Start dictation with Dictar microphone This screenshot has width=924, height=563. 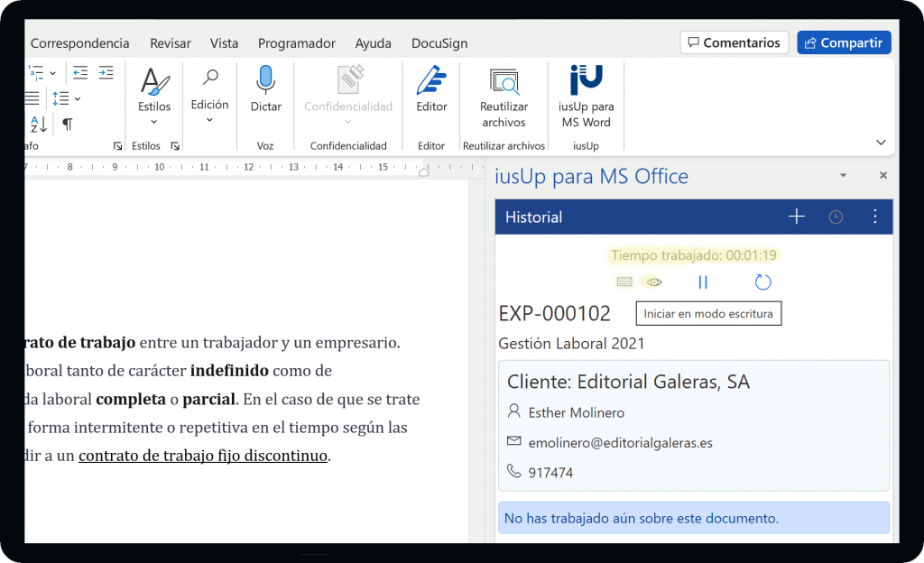pos(266,89)
